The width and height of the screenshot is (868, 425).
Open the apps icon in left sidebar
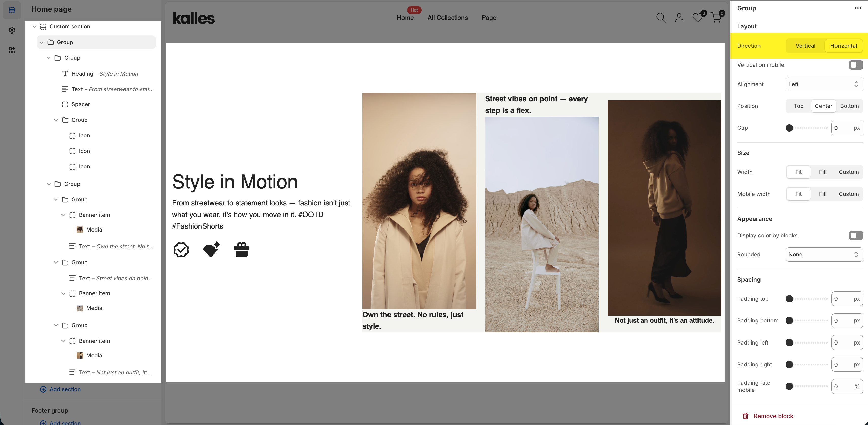[x=12, y=50]
